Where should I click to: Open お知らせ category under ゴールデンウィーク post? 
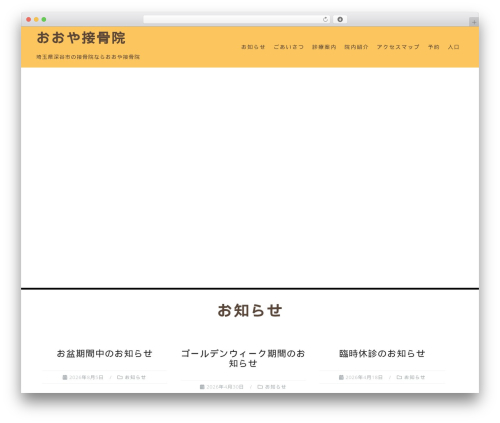click(275, 387)
